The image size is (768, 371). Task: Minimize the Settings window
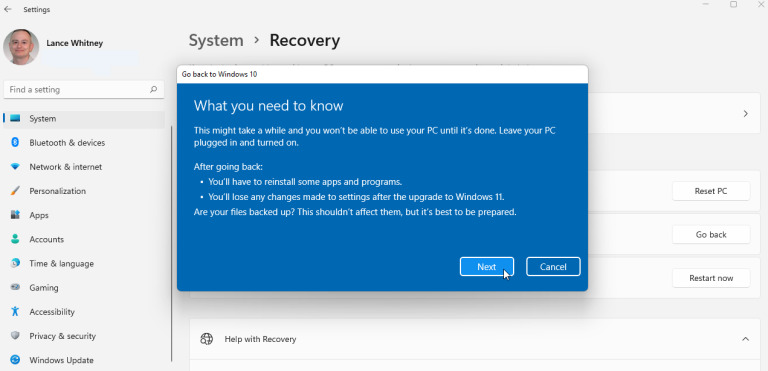point(706,4)
